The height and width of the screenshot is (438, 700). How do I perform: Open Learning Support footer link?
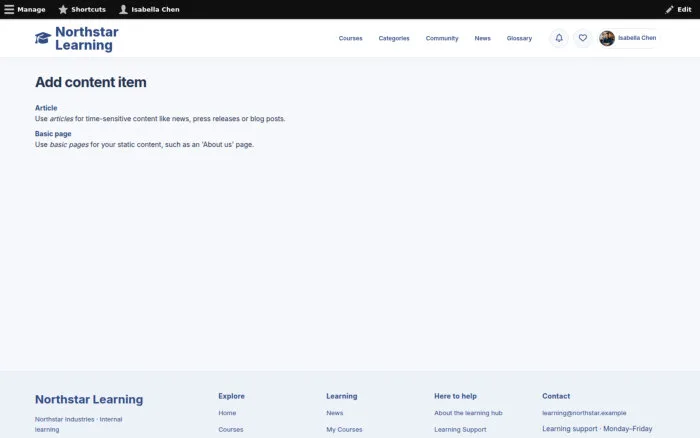[x=460, y=430]
